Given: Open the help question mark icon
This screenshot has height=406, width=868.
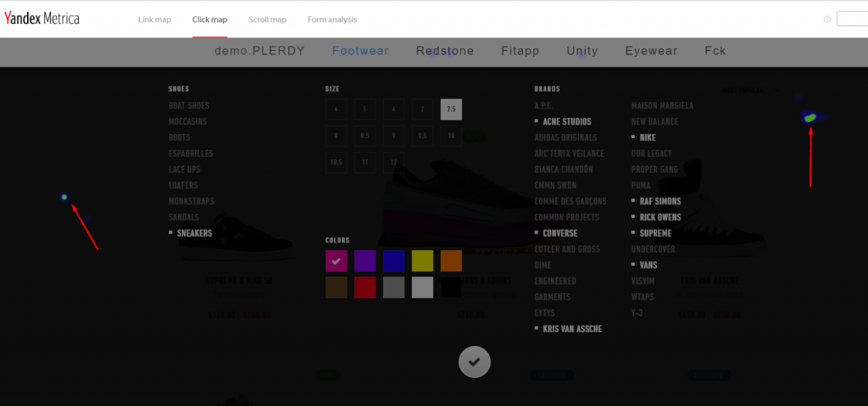Looking at the screenshot, I should coord(827,19).
